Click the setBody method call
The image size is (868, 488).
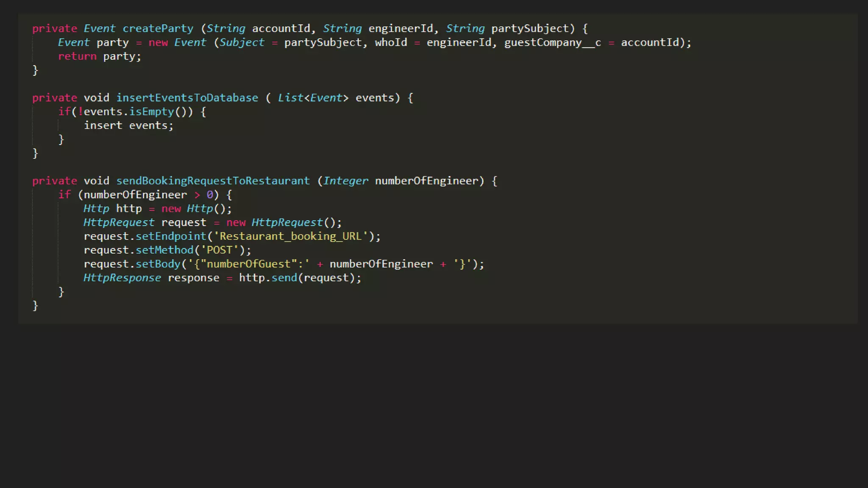click(x=158, y=264)
